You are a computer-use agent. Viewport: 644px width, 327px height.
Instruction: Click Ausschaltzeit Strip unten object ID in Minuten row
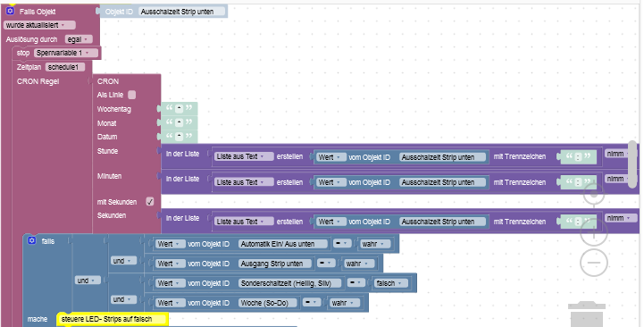(442, 182)
